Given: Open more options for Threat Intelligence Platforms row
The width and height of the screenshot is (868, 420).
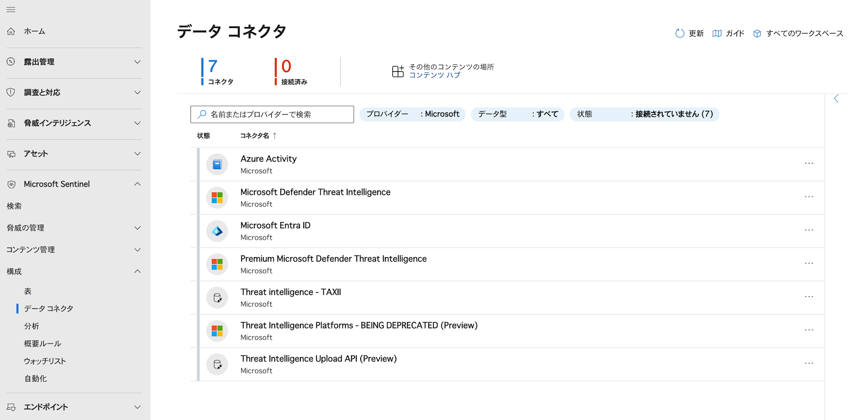Looking at the screenshot, I should click(809, 330).
